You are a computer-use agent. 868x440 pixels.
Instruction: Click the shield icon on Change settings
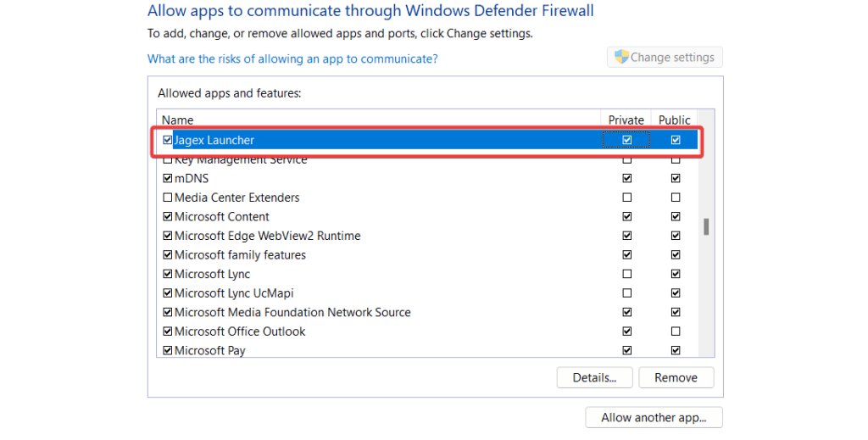(621, 57)
